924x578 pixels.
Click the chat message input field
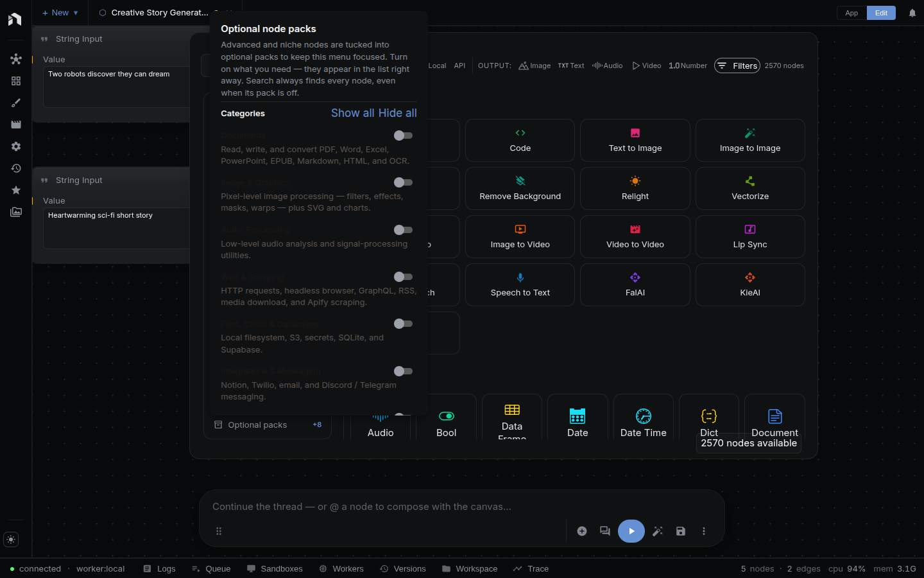coord(462,507)
